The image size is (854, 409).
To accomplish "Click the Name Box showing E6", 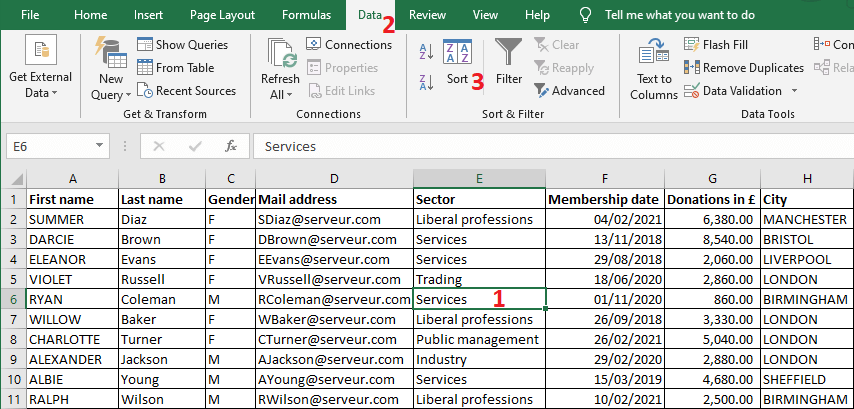I will tap(60, 146).
